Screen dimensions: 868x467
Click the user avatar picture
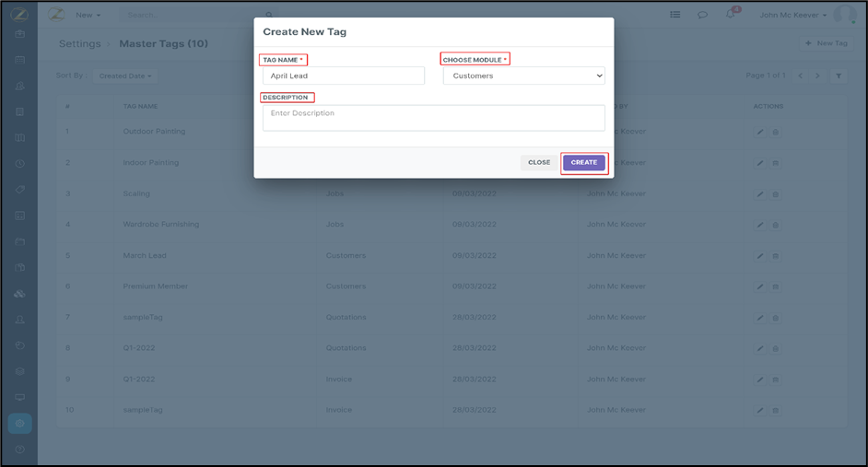pyautogui.click(x=844, y=15)
